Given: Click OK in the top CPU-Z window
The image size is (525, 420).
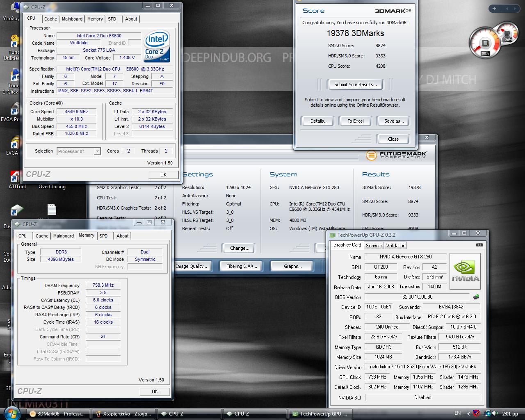Looking at the screenshot, I should (163, 174).
